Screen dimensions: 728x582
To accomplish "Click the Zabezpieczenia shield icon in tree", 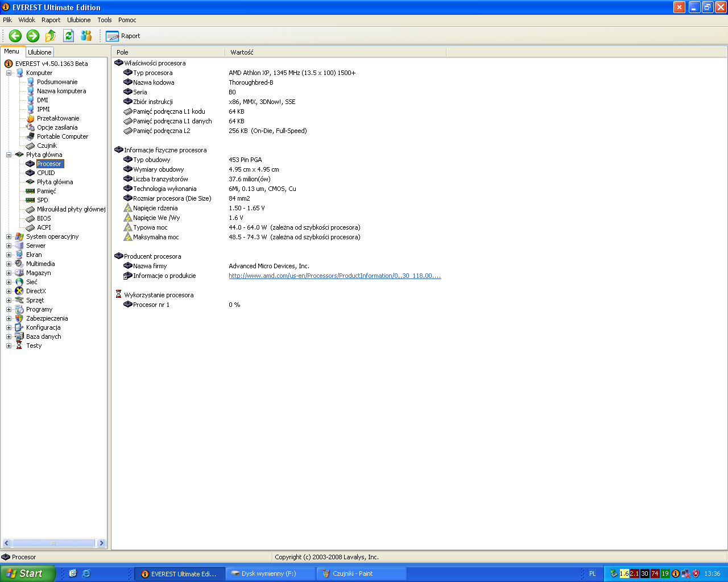I will [x=19, y=318].
